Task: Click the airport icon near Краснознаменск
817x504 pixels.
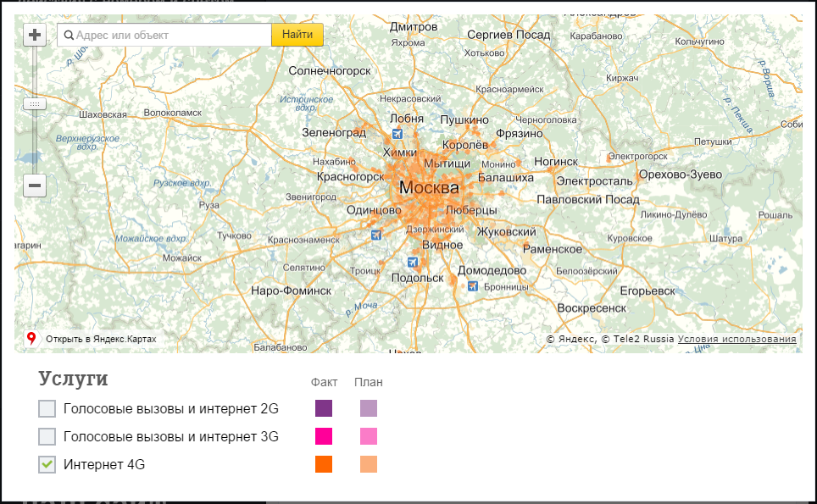Action: click(x=375, y=235)
